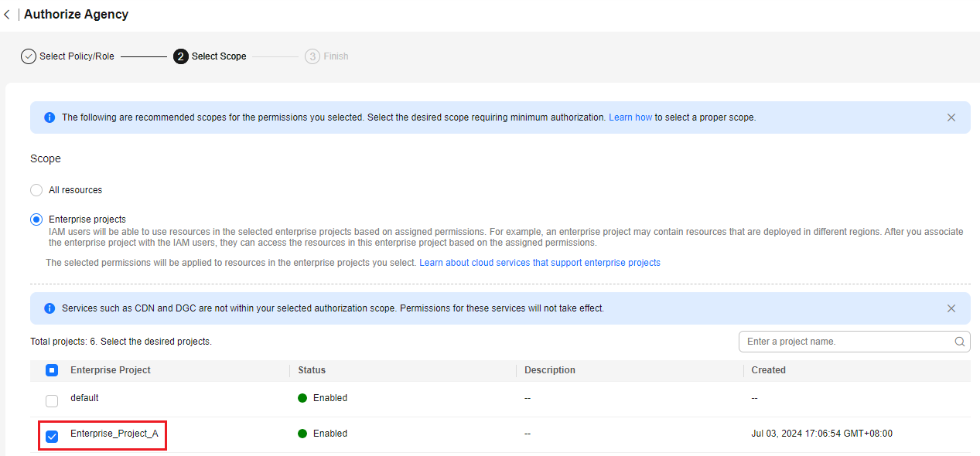Close the CDN and DGC services notice
The height and width of the screenshot is (456, 980).
951,308
